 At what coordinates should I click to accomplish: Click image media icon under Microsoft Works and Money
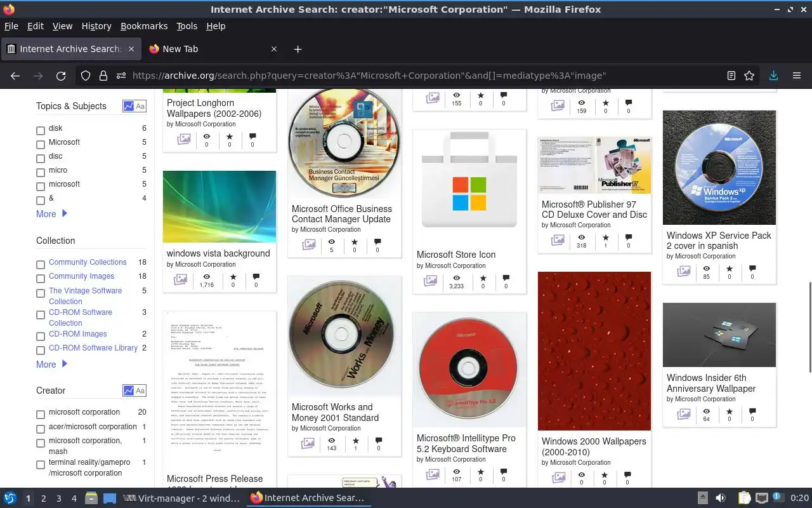308,443
